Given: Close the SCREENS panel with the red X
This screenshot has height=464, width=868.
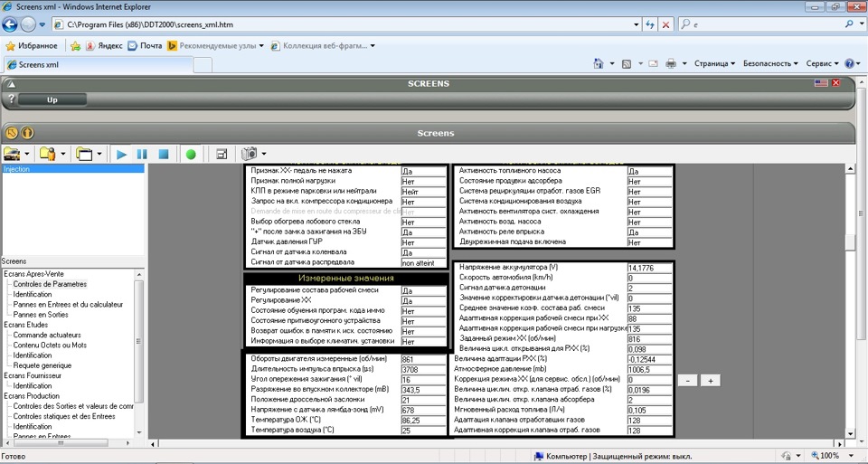Looking at the screenshot, I should (835, 83).
